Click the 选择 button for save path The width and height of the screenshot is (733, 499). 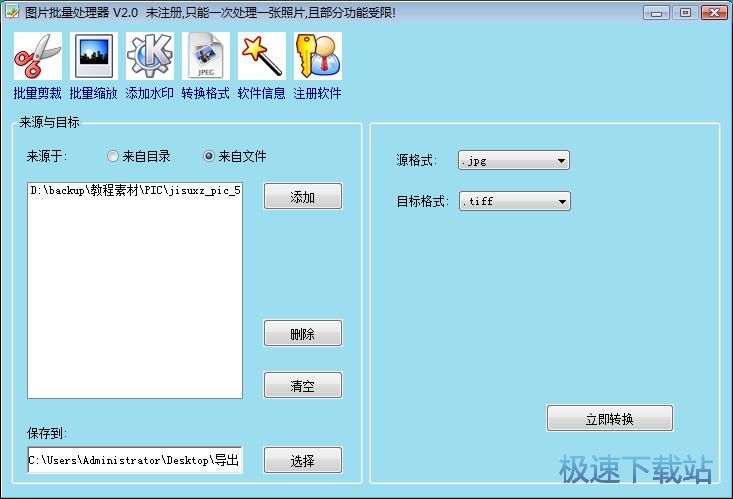[303, 460]
